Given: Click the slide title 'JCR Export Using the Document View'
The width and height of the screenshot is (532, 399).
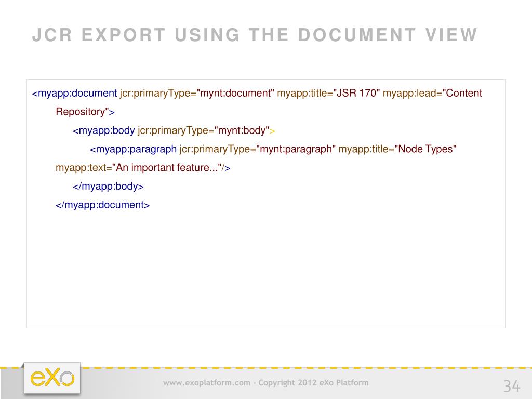Looking at the screenshot, I should [x=254, y=35].
